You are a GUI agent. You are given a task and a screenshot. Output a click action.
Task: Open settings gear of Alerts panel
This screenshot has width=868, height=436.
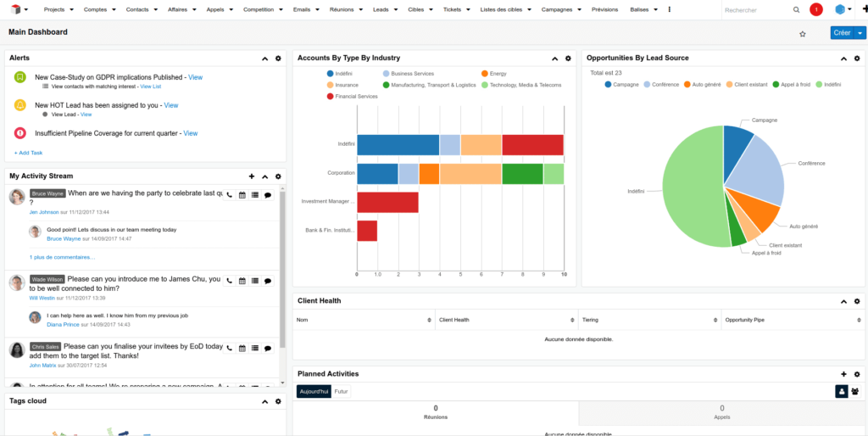click(278, 59)
